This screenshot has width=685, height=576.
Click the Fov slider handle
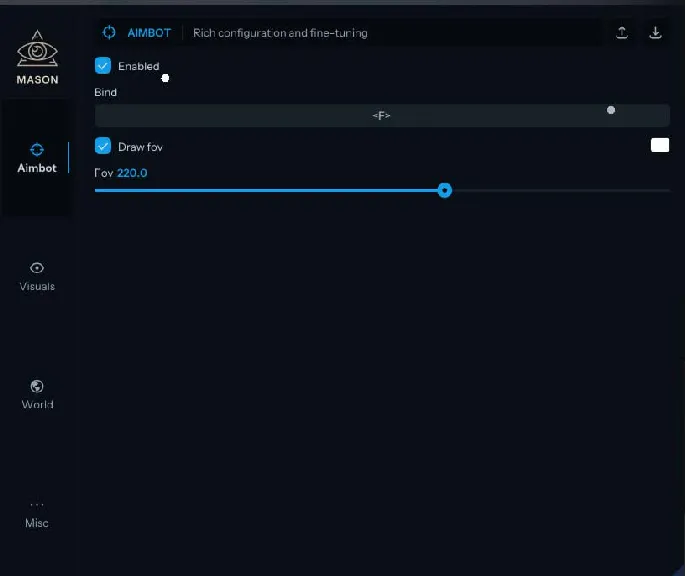click(x=445, y=190)
